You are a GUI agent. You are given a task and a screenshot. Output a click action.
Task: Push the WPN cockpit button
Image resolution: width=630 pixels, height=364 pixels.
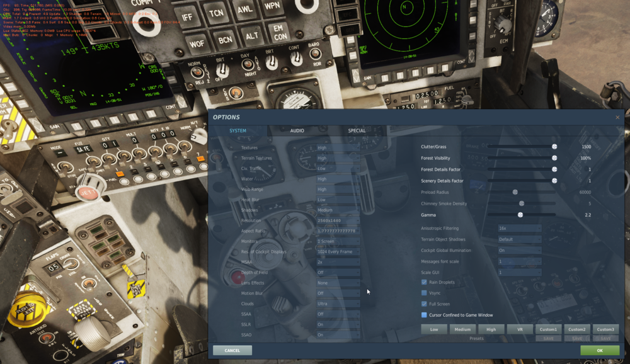tap(272, 6)
